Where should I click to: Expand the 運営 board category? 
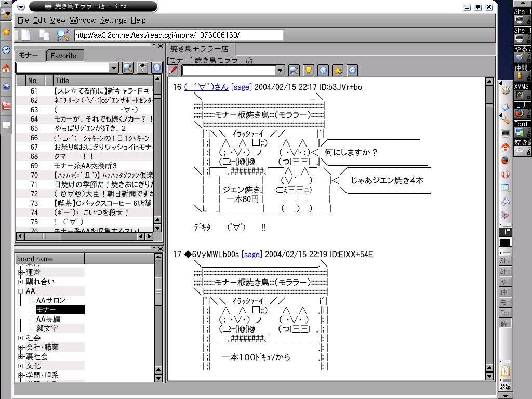tap(20, 272)
